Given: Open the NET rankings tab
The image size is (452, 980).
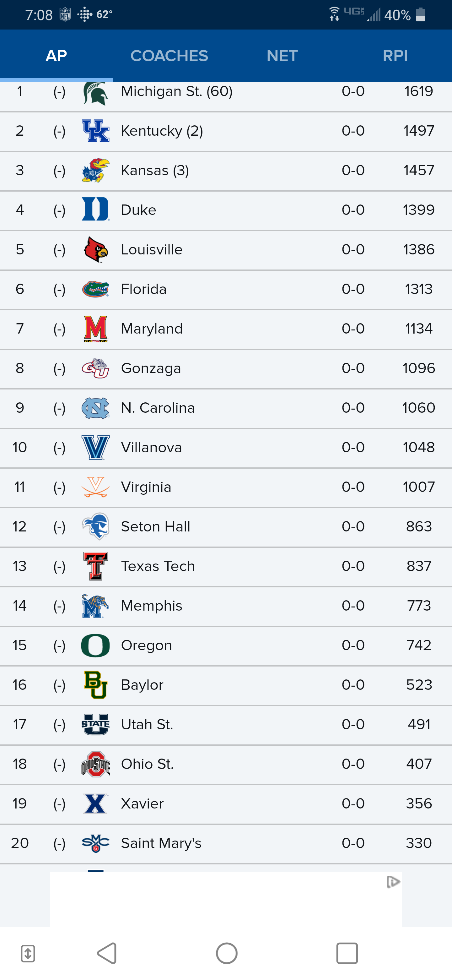Looking at the screenshot, I should click(x=282, y=56).
